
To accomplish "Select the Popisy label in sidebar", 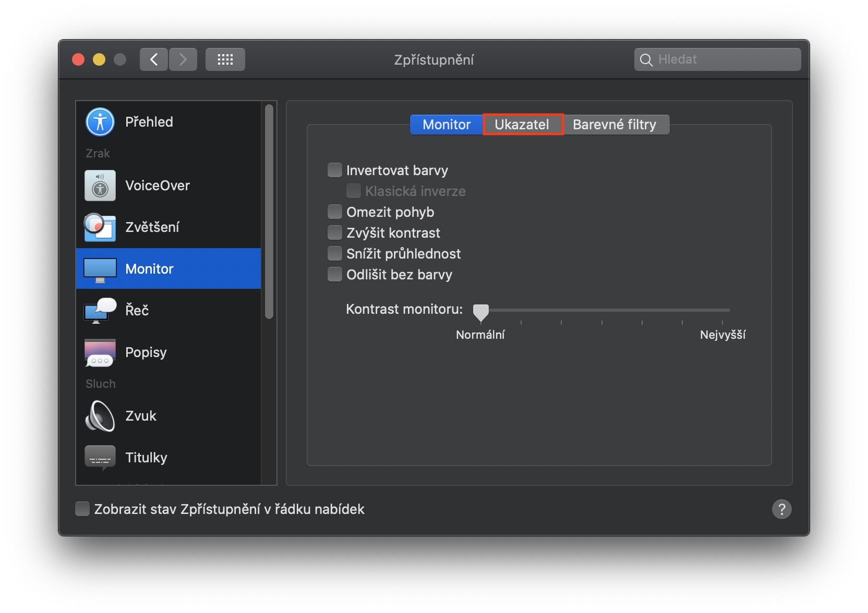I will [x=146, y=353].
